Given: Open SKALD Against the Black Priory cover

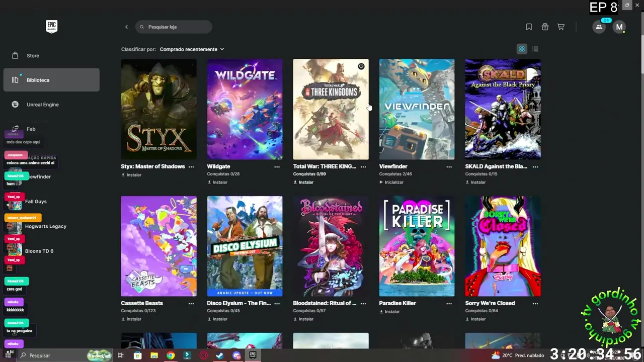Looking at the screenshot, I should 503,109.
